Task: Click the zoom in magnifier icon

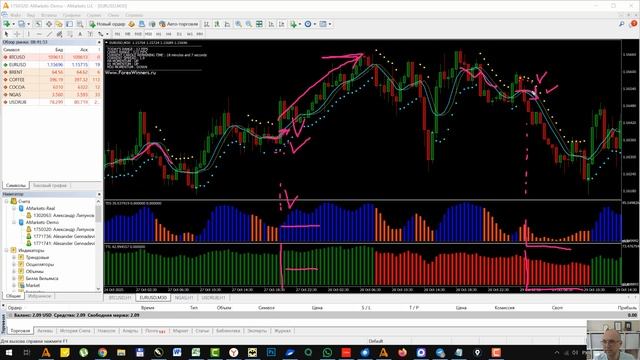Action: [238, 24]
